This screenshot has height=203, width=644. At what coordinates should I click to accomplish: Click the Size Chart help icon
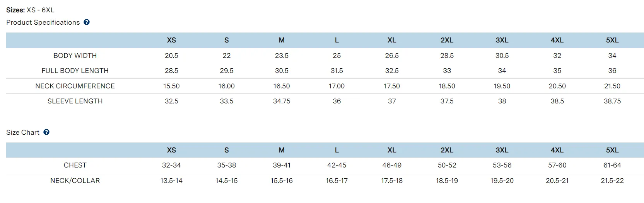pyautogui.click(x=46, y=132)
